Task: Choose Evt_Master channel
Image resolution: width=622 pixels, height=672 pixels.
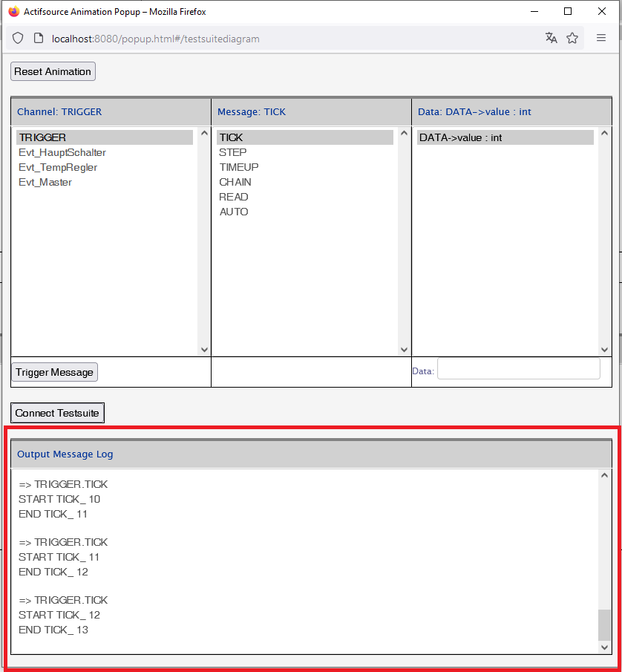Action: [x=45, y=182]
